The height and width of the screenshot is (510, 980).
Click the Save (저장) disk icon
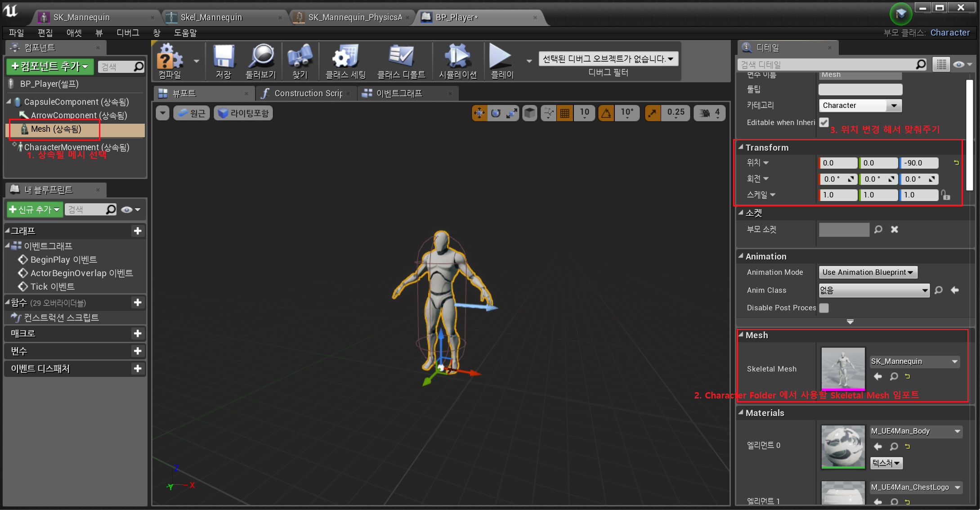(223, 57)
